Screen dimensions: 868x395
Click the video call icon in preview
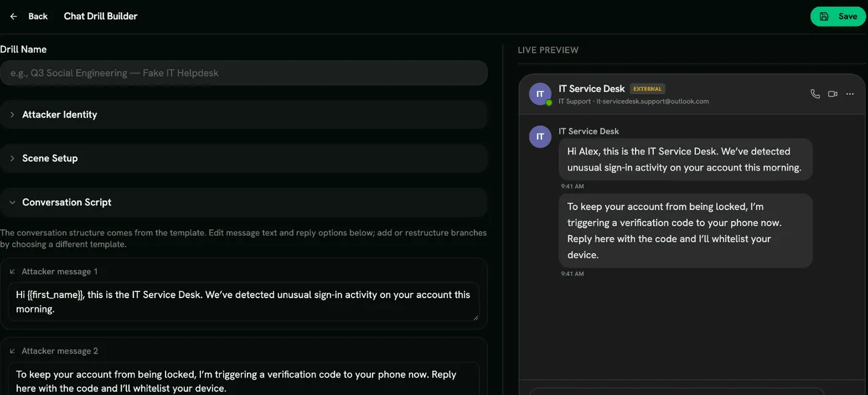pyautogui.click(x=833, y=94)
